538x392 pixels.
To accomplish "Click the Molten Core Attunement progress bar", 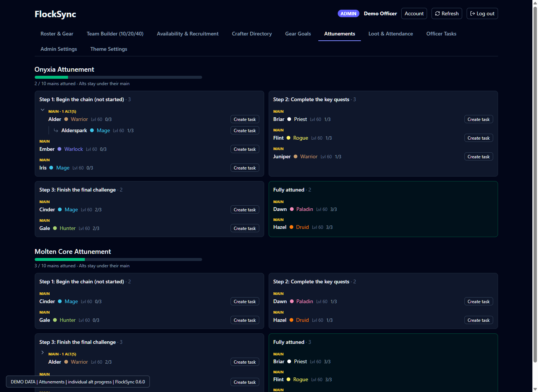I will pos(118,259).
